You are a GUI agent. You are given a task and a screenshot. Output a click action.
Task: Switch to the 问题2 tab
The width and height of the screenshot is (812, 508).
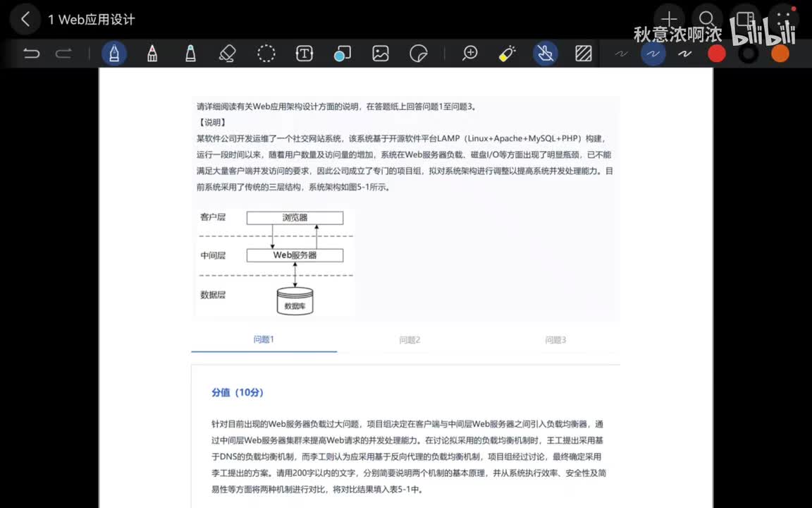point(410,340)
